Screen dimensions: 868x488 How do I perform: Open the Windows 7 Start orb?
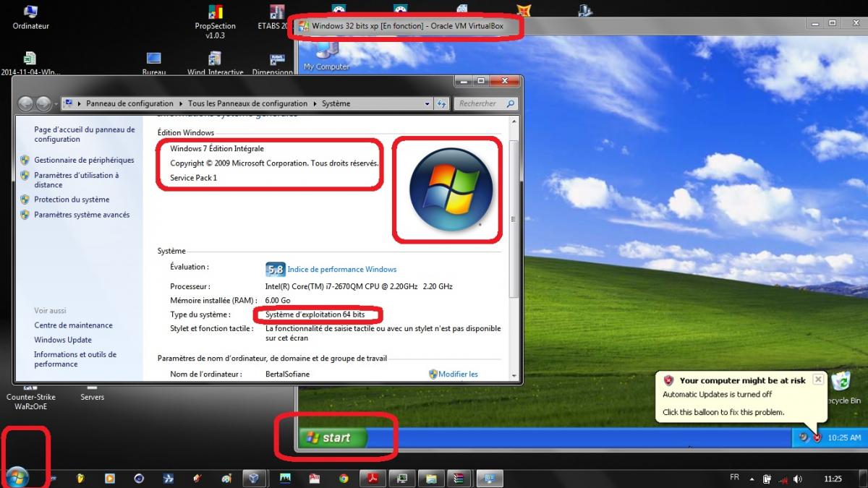click(16, 477)
